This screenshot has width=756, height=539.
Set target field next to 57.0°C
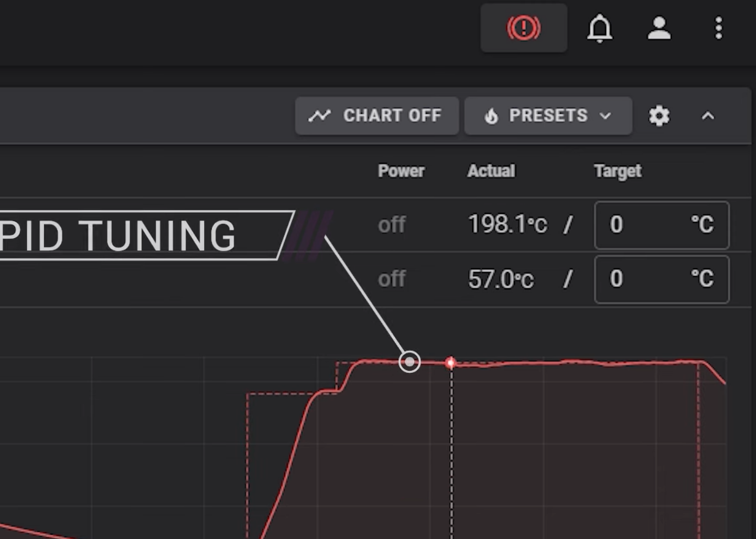[x=662, y=279]
